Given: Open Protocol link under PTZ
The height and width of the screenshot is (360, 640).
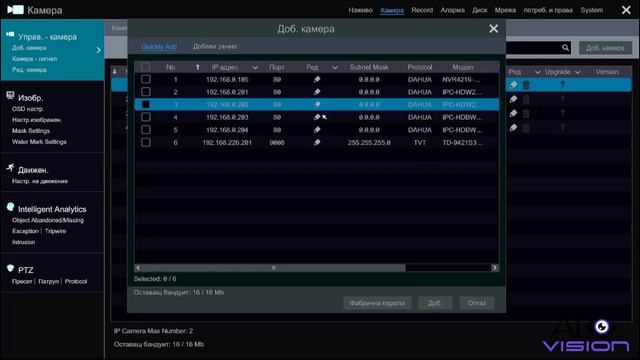Looking at the screenshot, I should point(76,282).
